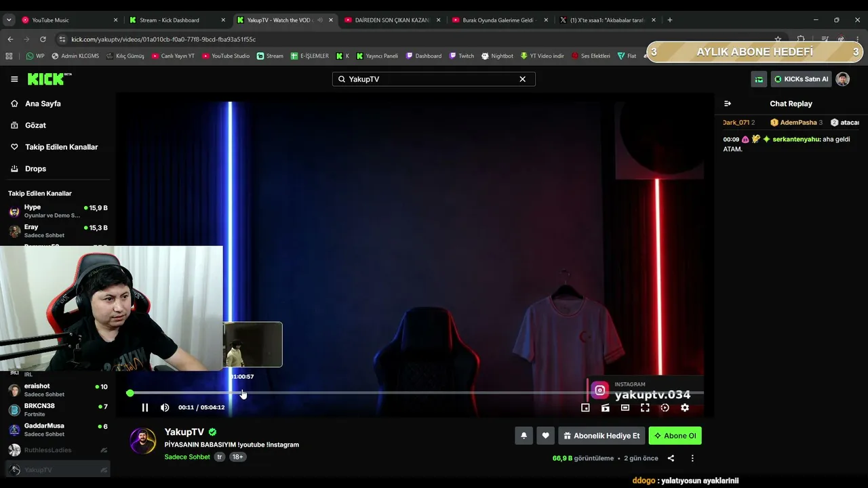
Task: Open the Admin KLCGMS bookmark
Action: tap(75, 56)
